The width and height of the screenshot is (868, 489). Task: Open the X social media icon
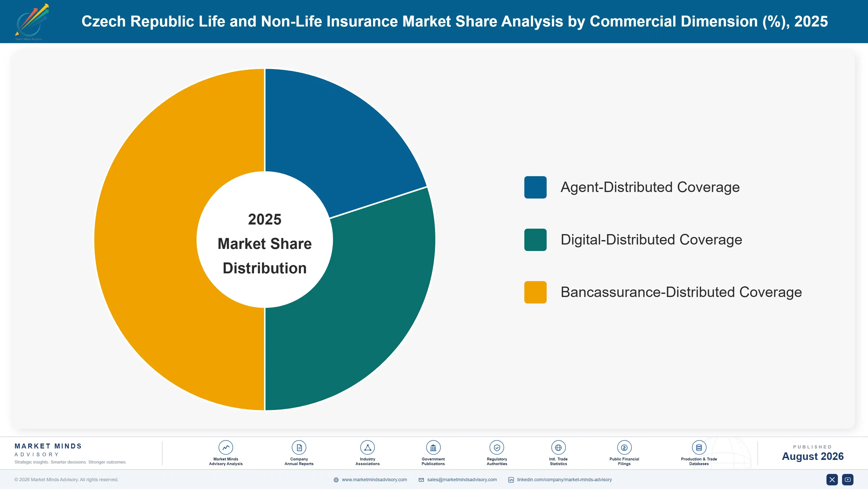(832, 480)
